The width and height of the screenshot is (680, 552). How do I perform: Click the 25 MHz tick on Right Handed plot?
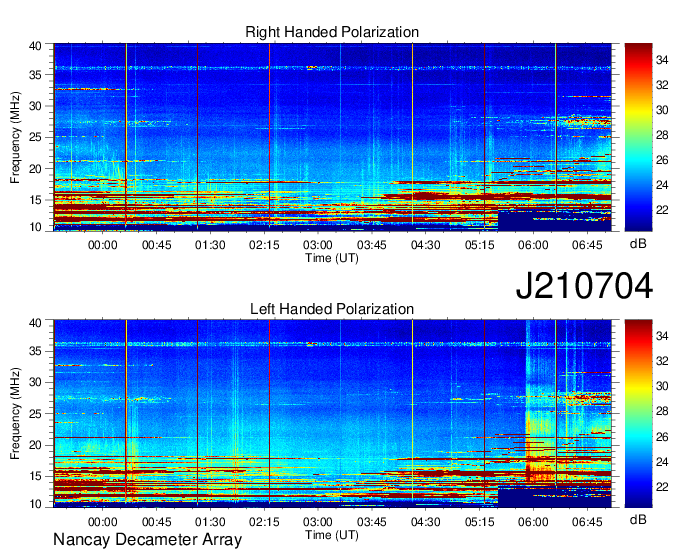35,137
